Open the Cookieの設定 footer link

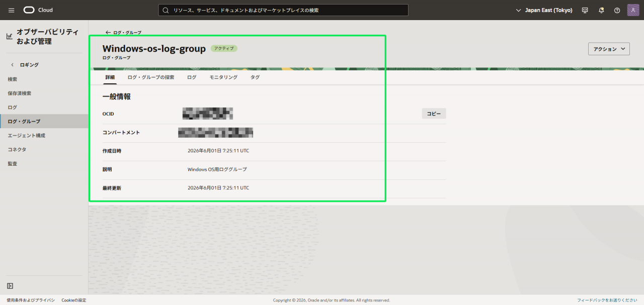74,300
